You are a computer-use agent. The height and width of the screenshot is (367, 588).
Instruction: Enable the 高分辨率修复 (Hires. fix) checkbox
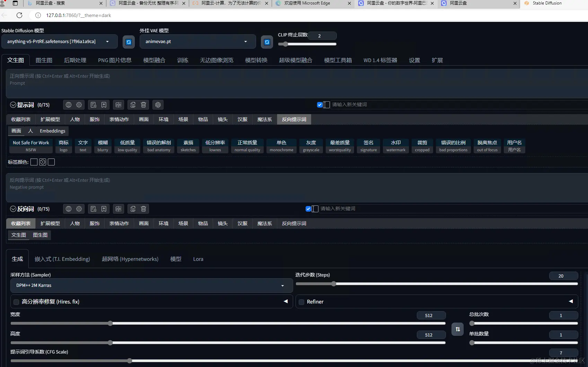pyautogui.click(x=16, y=302)
